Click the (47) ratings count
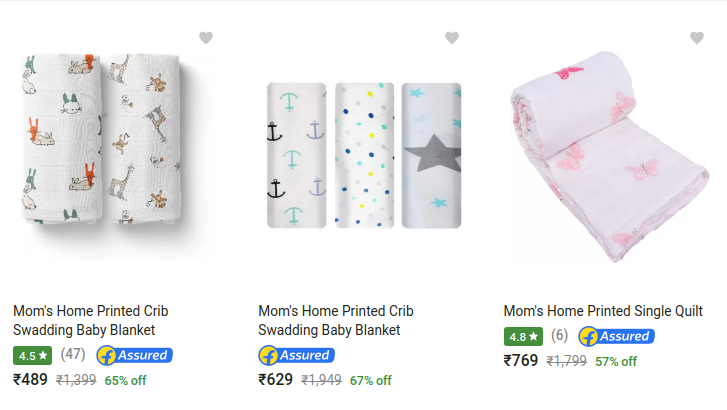This screenshot has height=410, width=727. click(x=72, y=355)
